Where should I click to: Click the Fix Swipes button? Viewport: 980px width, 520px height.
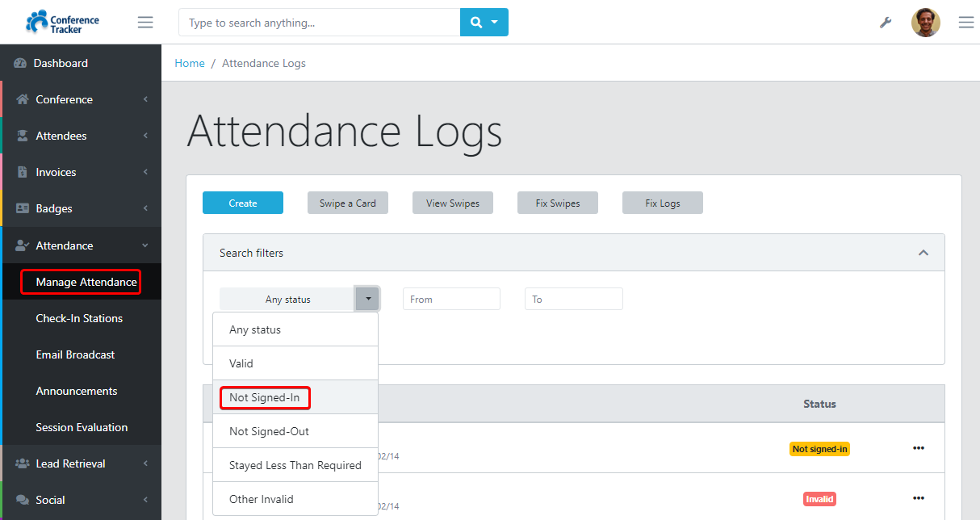pyautogui.click(x=558, y=203)
